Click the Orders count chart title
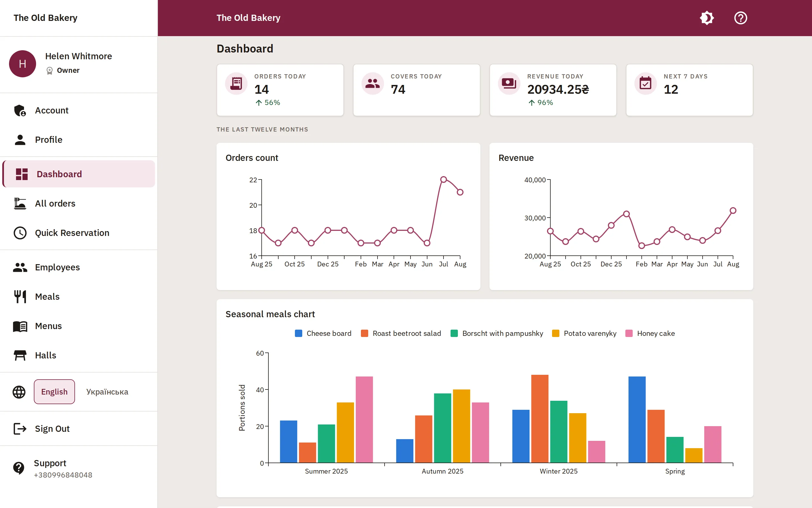 click(252, 158)
